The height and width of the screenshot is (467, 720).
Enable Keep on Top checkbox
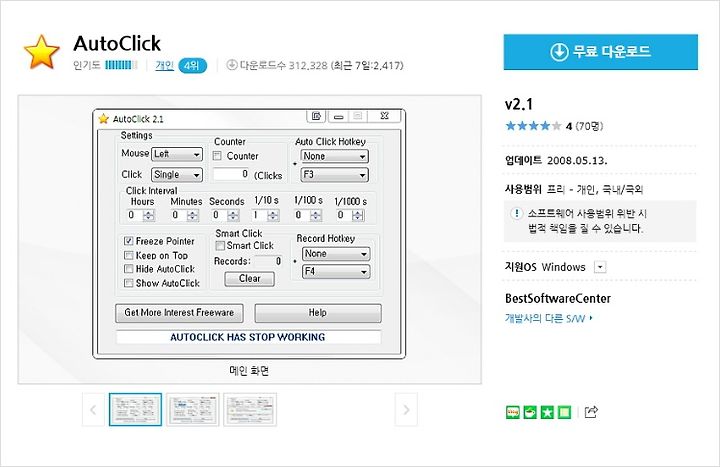click(129, 255)
